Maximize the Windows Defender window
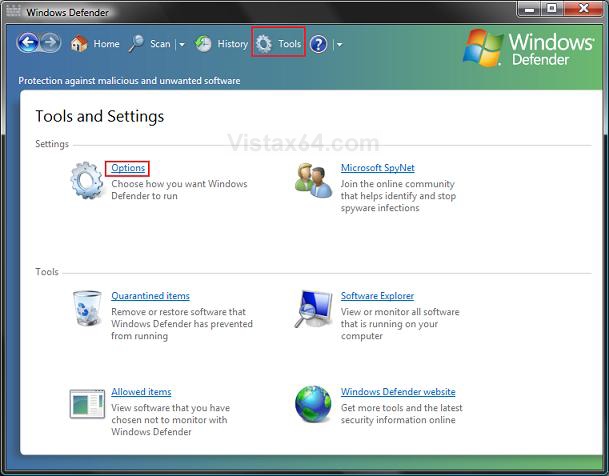609x476 pixels. [552, 9]
